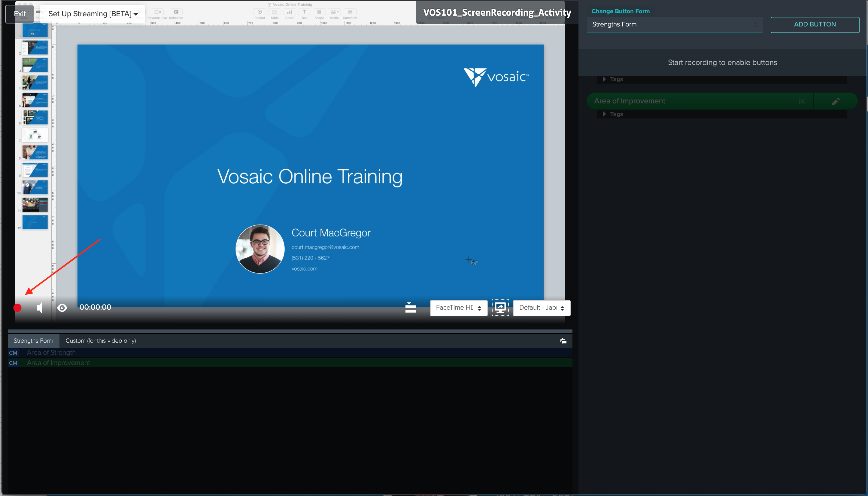Click the ADD BUTTON button
Image resolution: width=868 pixels, height=496 pixels.
click(815, 25)
